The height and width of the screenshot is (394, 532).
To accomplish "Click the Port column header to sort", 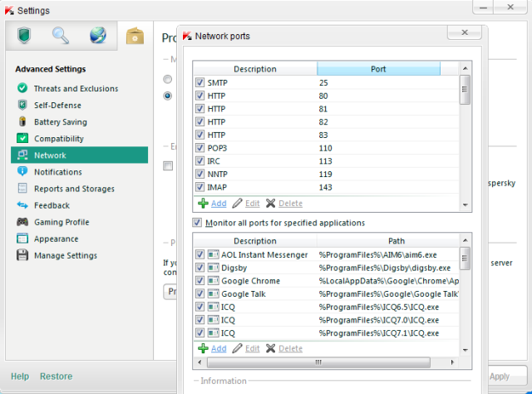I will 378,69.
